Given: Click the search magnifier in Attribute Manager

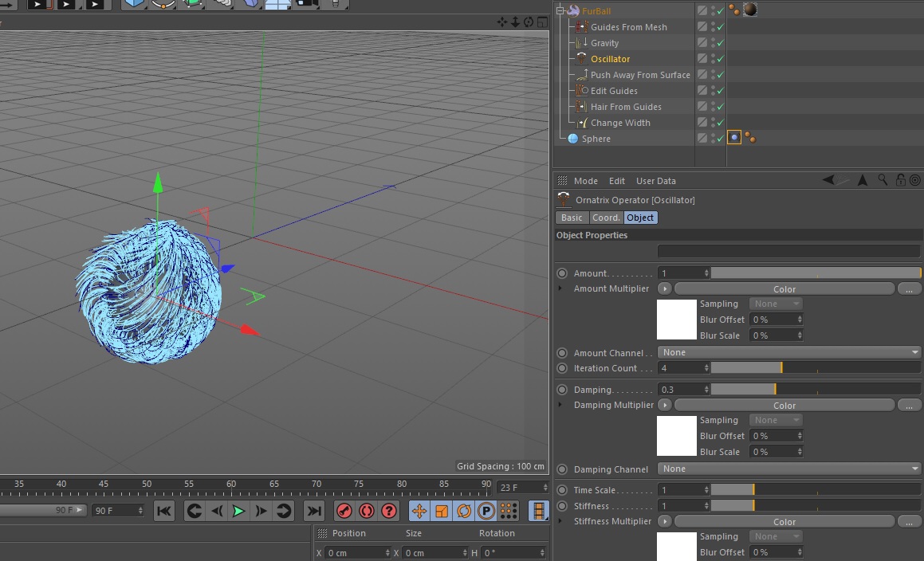Looking at the screenshot, I should pyautogui.click(x=883, y=181).
